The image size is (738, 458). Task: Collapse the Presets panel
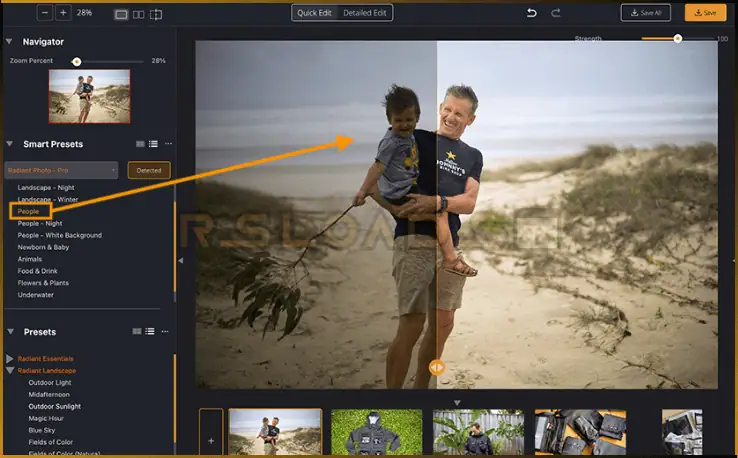coord(10,331)
